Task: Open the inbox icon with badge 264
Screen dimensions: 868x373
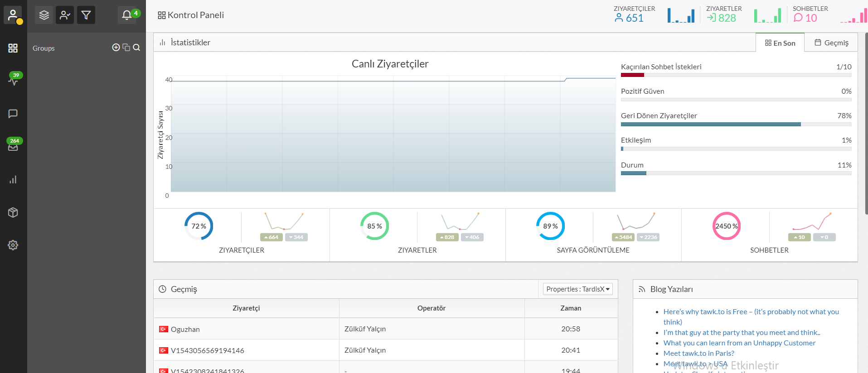Action: (13, 146)
